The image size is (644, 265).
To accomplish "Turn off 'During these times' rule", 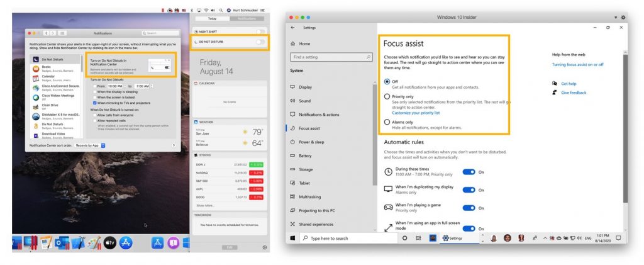I will (x=469, y=172).
